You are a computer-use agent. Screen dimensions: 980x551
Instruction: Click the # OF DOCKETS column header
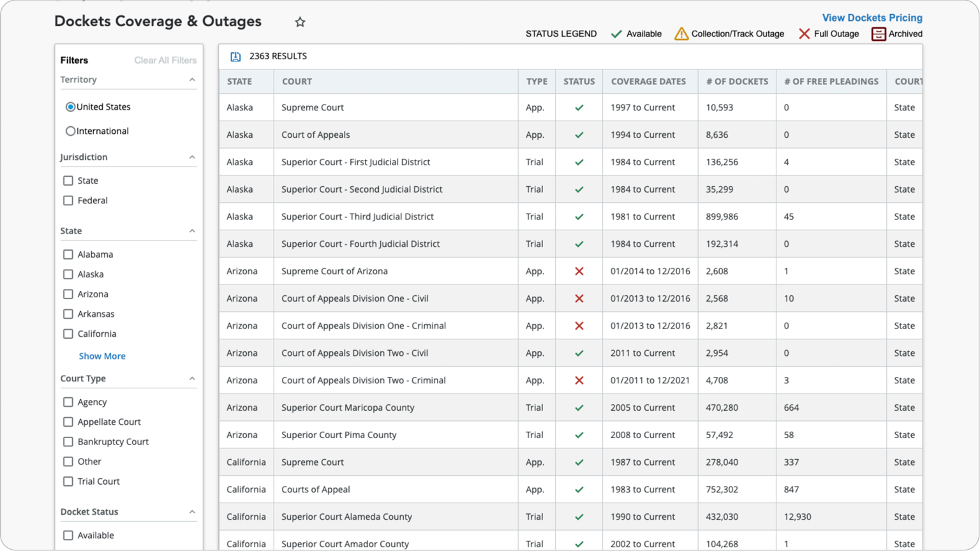click(x=736, y=81)
